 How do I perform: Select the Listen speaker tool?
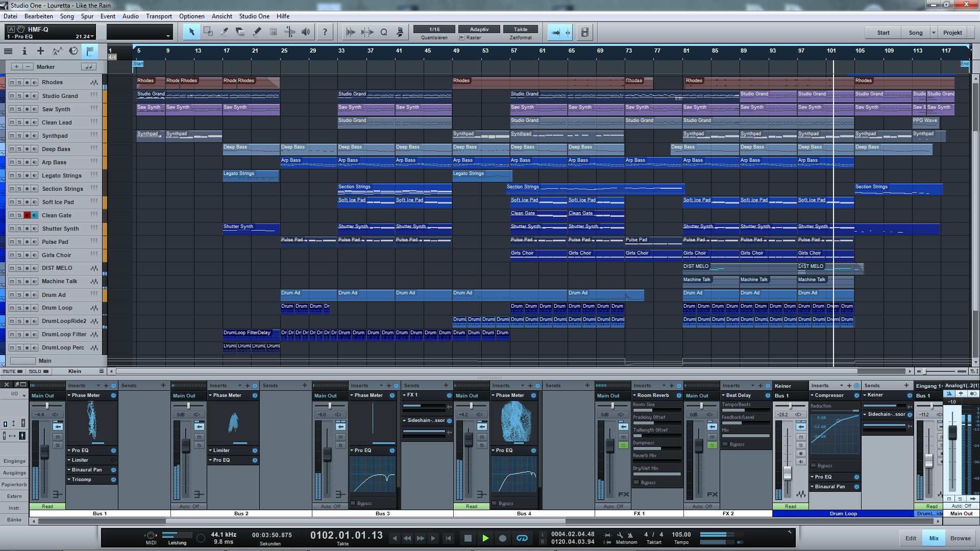point(306,32)
